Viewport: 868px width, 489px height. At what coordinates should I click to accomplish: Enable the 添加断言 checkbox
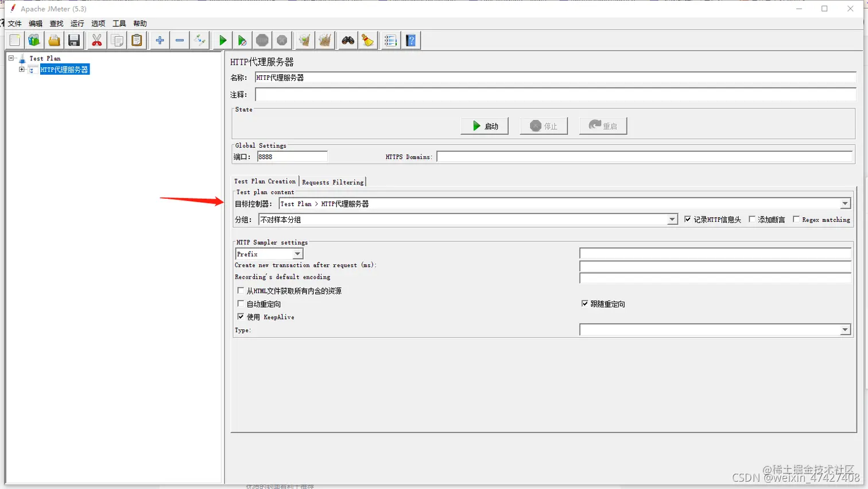[752, 220]
